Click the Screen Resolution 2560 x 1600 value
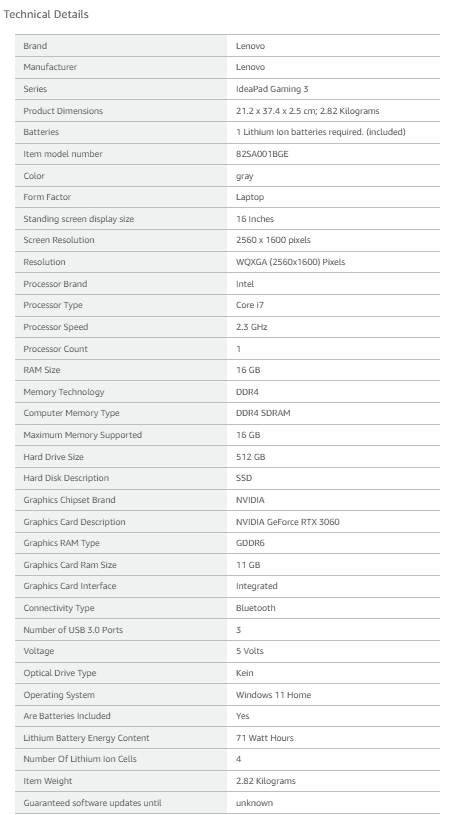Viewport: 453px width, 815px height. click(x=273, y=240)
